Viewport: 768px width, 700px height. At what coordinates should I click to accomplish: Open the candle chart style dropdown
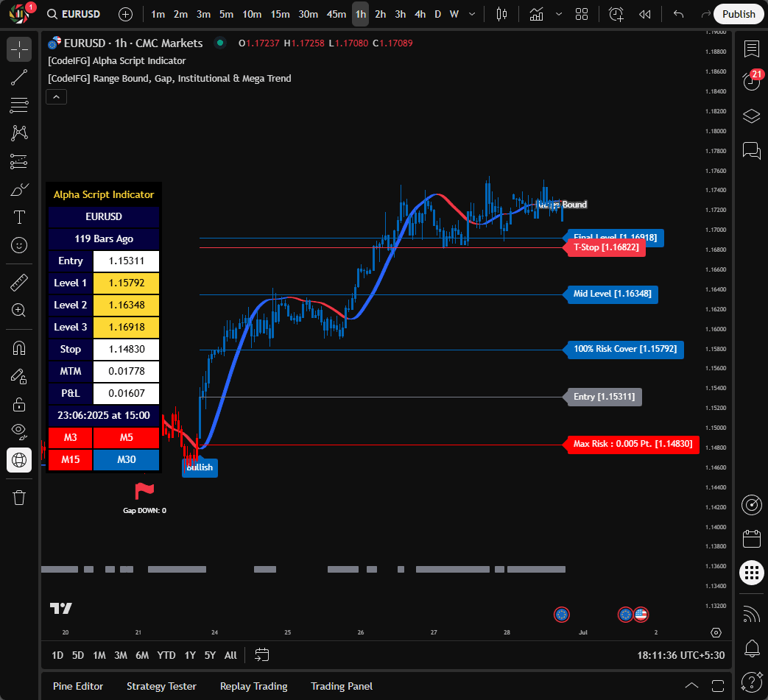tap(501, 14)
